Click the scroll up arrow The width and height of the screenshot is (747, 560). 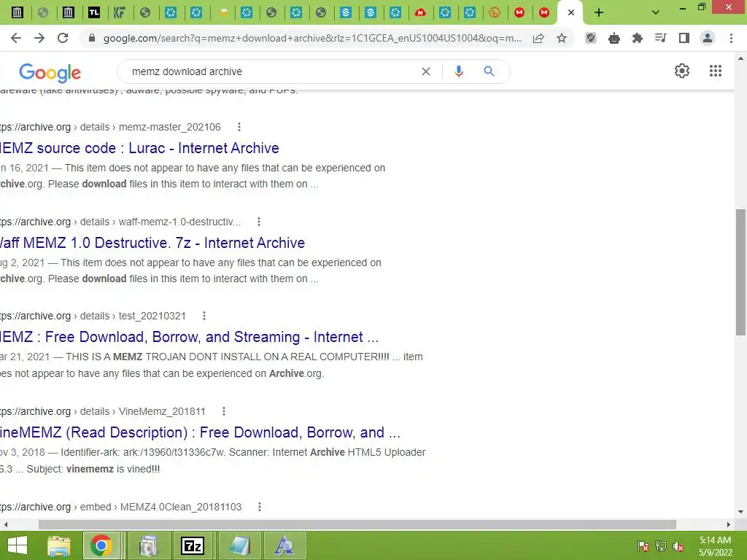click(741, 58)
